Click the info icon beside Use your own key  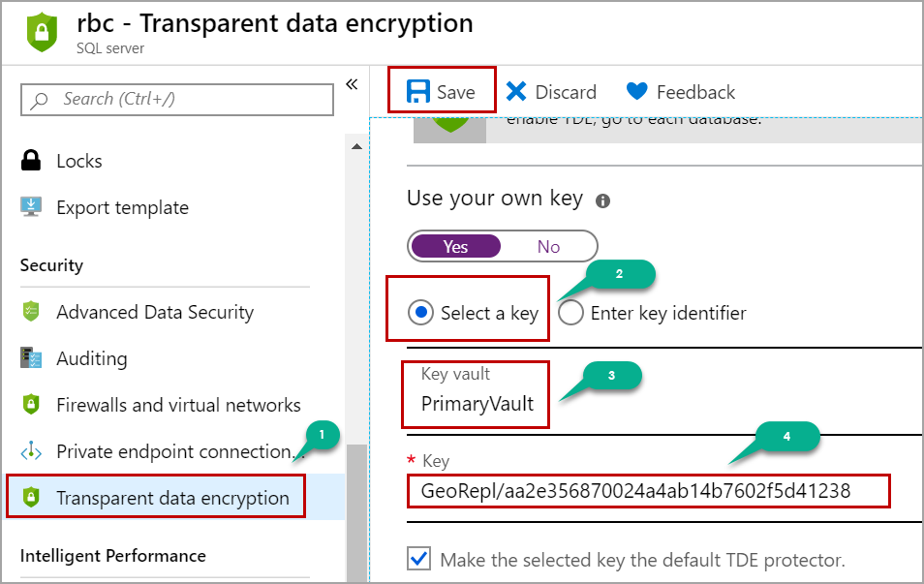coord(602,201)
